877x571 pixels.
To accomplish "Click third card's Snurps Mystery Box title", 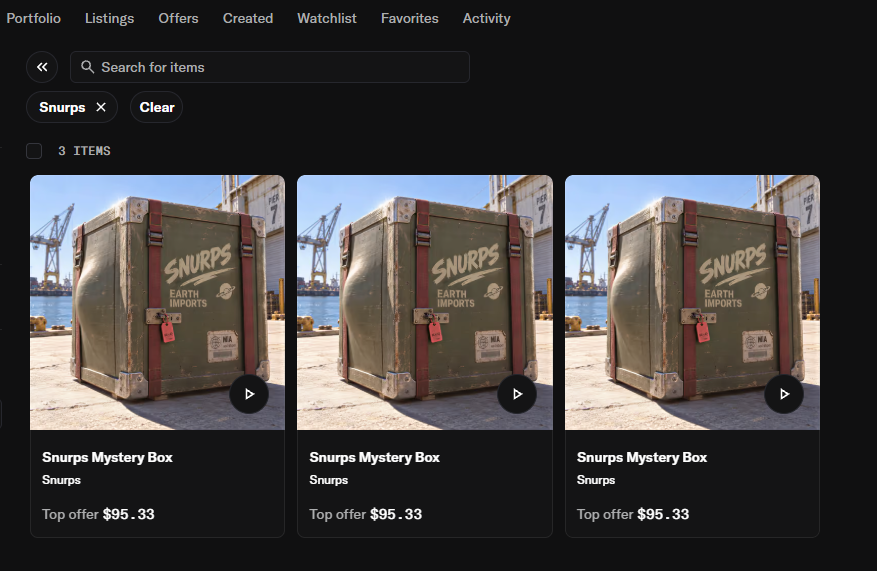I will [642, 457].
